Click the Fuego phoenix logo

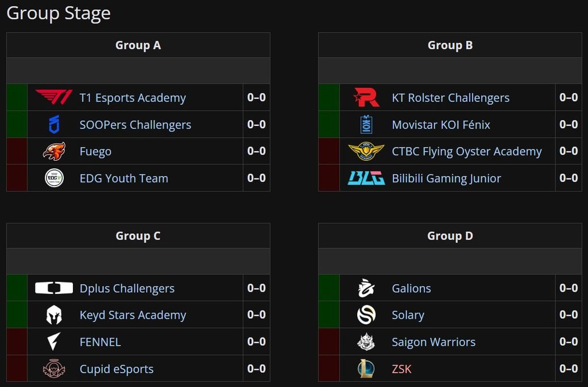pos(54,151)
